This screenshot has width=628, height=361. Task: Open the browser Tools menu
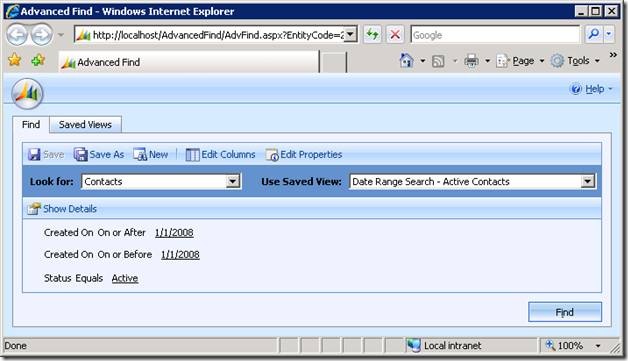575,61
